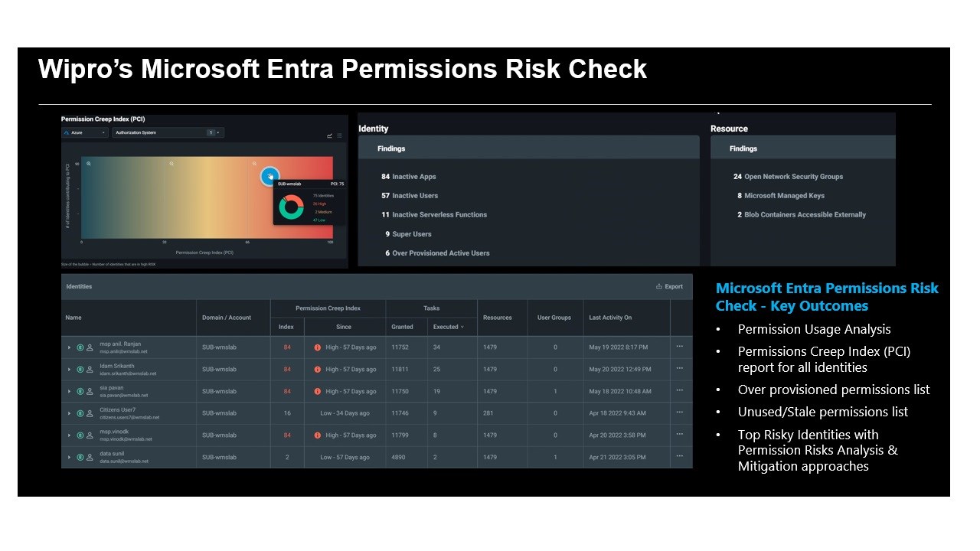Open more options for msp anil. Ranjan
Viewport: 980px width, 551px height.
coord(679,347)
